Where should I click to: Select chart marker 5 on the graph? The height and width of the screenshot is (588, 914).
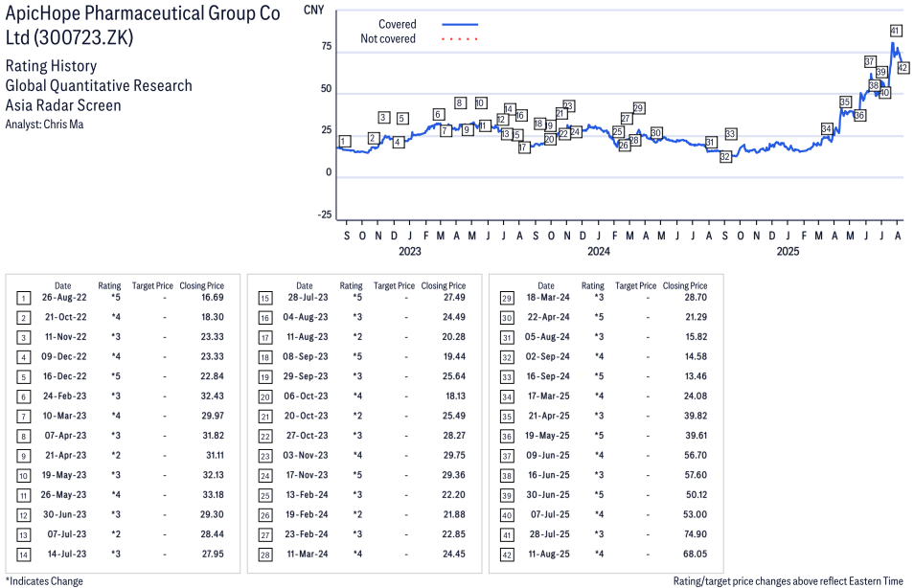402,119
